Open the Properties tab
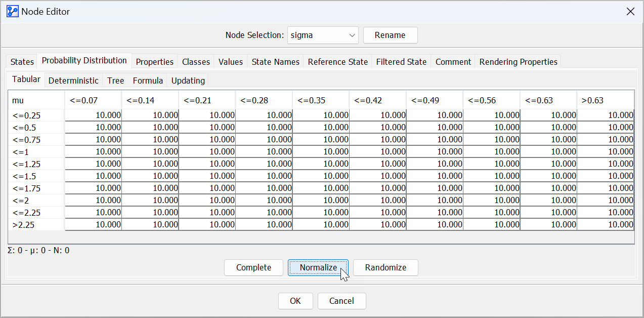Viewport: 644px width, 318px height. tap(155, 62)
